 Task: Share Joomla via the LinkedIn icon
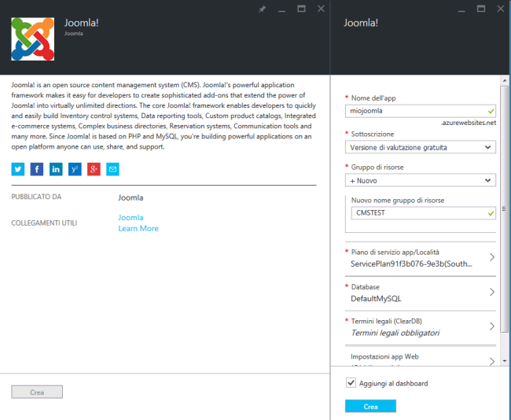(x=56, y=169)
